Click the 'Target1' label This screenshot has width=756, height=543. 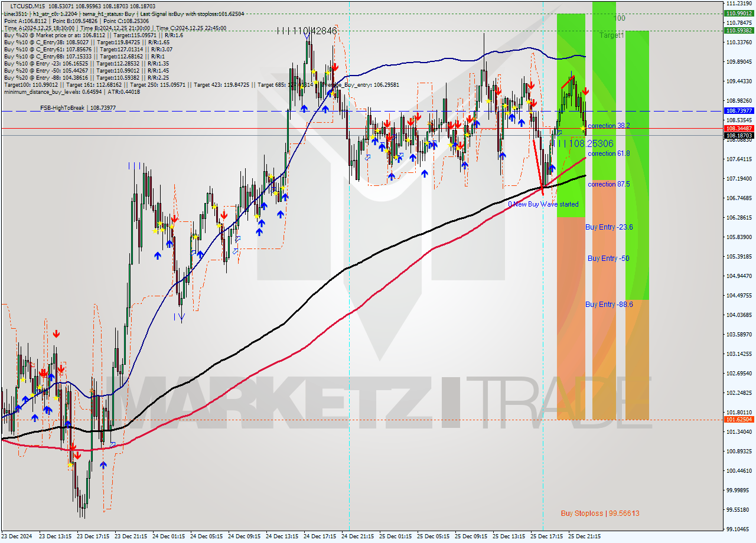[611, 35]
